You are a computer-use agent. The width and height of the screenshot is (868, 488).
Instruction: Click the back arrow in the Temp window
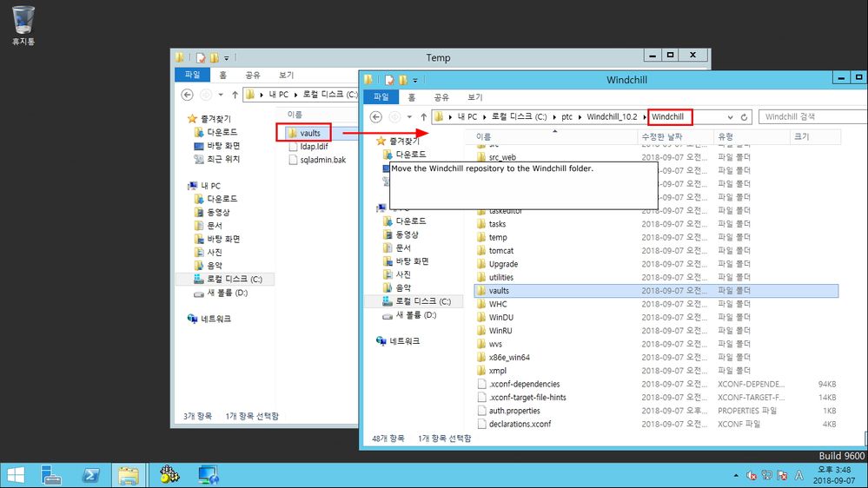(x=187, y=95)
